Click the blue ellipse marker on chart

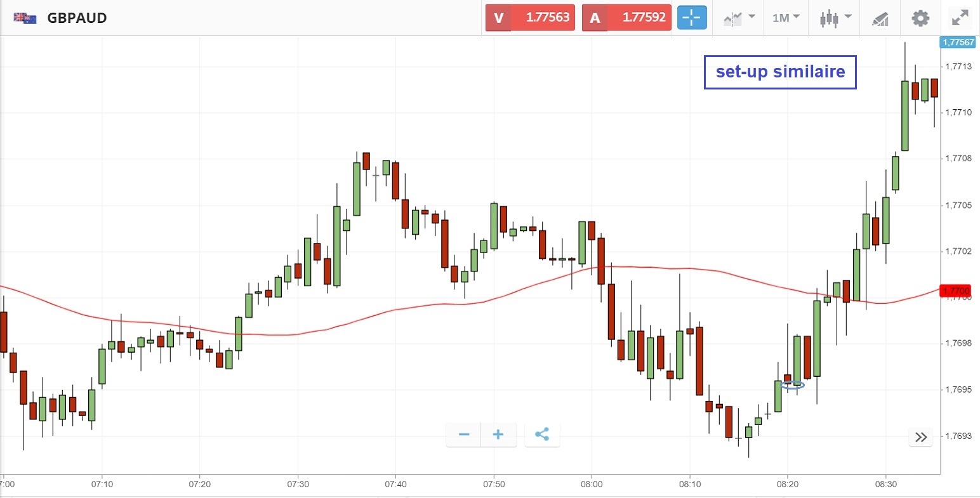click(x=792, y=384)
